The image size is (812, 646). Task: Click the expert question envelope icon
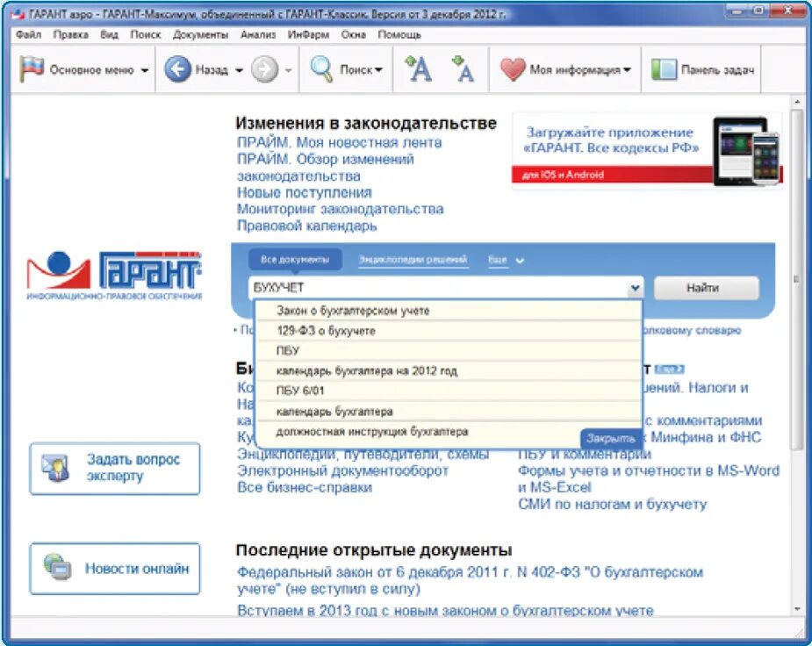coord(56,468)
